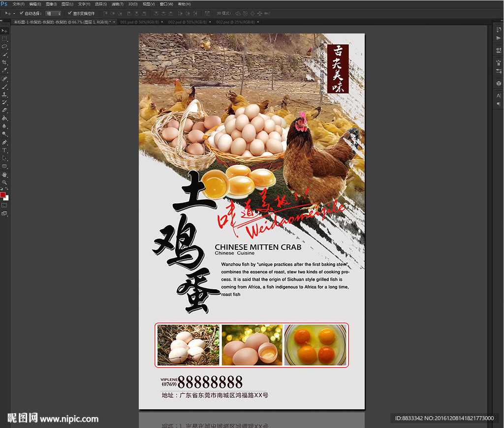Open the Move tool preset picker arrow
Image resolution: width=504 pixels, height=428 pixels.
[14, 13]
